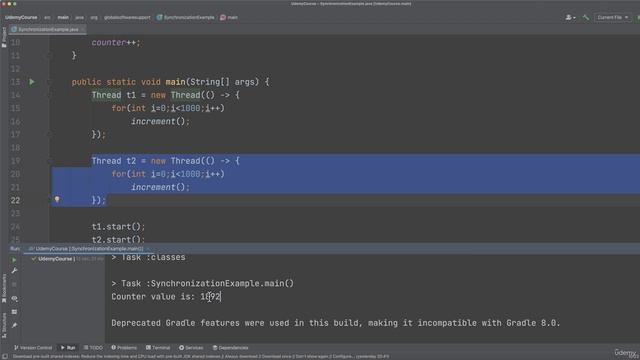Viewport: 640px width, 360px height.
Task: Open the Dependencies tool window
Action: tap(231, 348)
